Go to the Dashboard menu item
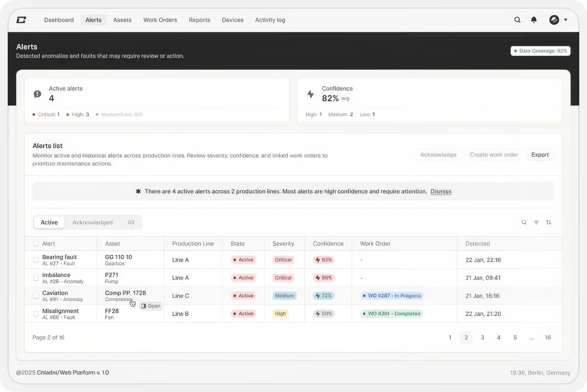 (59, 20)
